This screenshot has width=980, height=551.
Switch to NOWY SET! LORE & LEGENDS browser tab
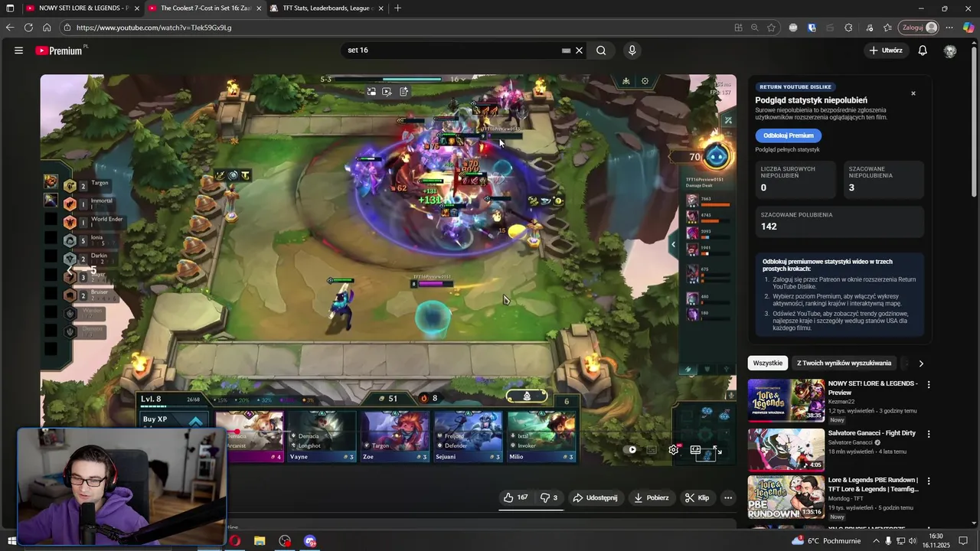(x=82, y=8)
